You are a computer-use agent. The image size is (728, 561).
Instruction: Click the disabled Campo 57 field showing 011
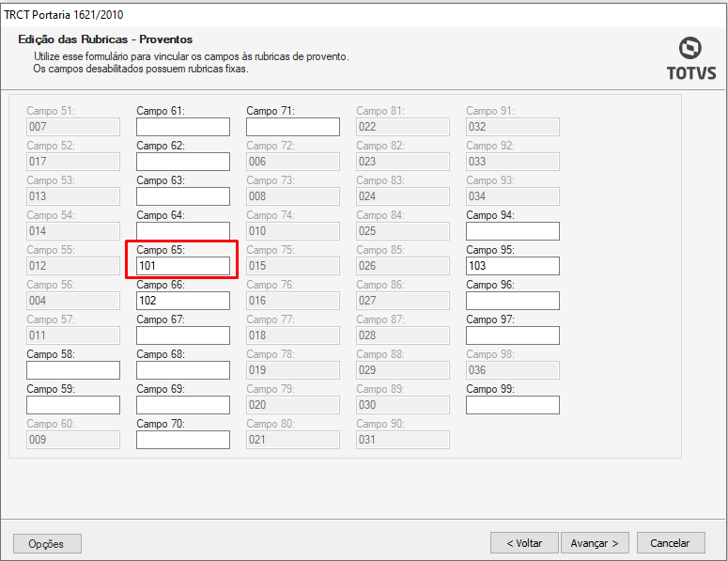73,335
